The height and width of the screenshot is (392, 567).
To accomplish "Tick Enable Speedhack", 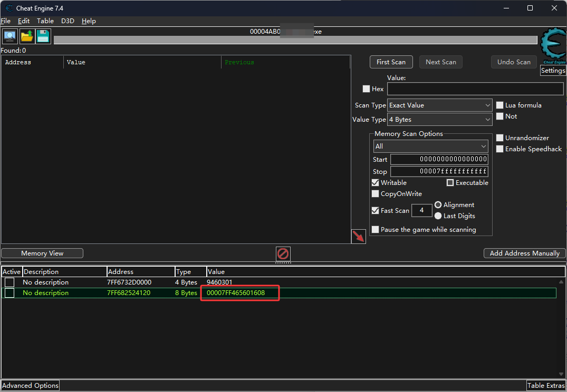I will tap(499, 149).
